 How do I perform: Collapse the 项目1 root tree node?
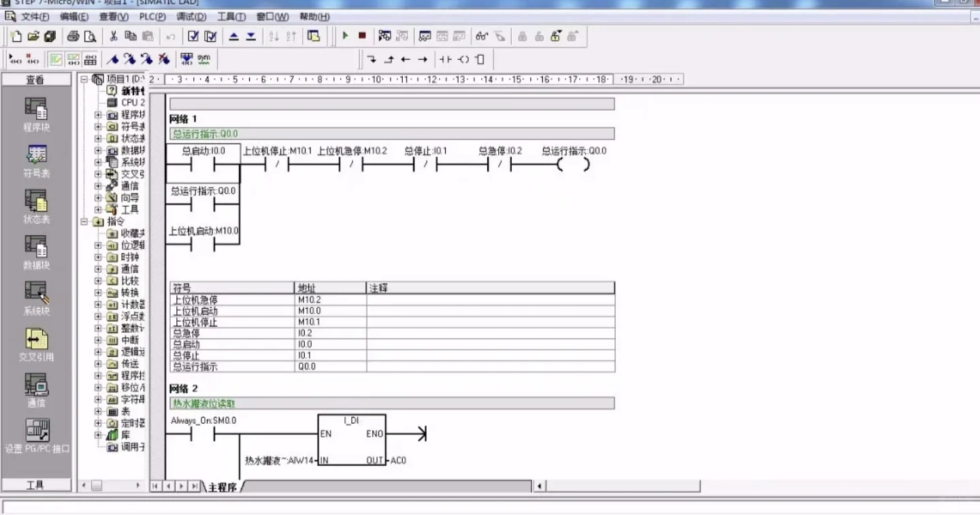pos(85,79)
